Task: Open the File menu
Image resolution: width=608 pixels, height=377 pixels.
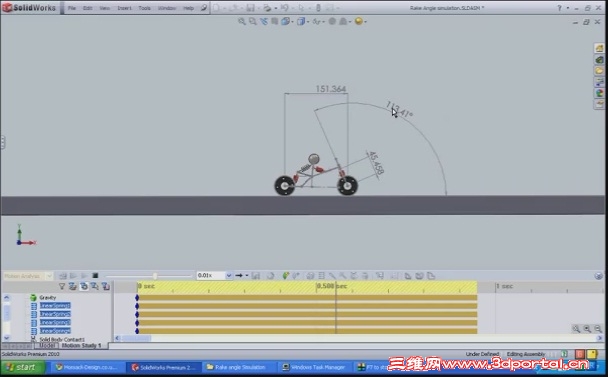Action: tap(72, 8)
